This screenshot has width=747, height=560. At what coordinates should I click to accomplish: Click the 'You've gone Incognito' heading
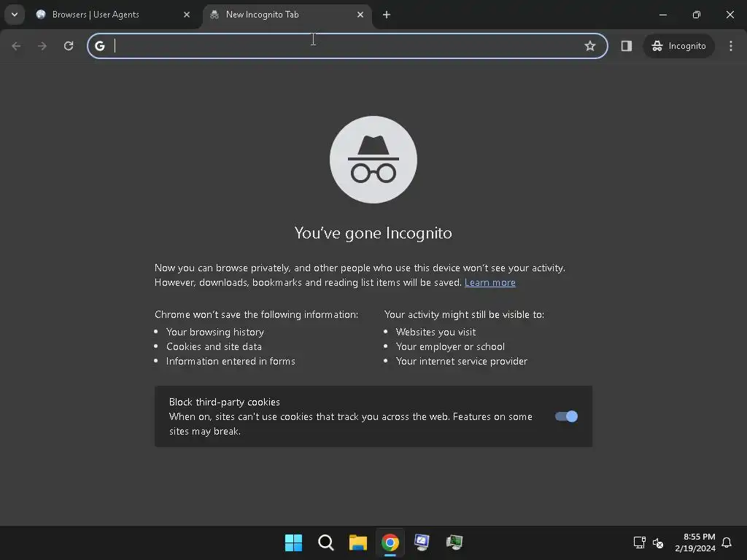pyautogui.click(x=373, y=233)
